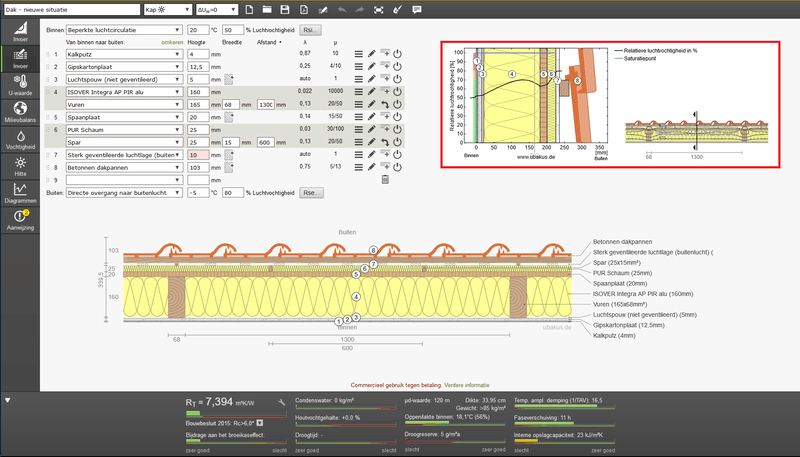
Task: Disable the Gipskartonplaat layer with its power icon
Action: click(x=397, y=66)
